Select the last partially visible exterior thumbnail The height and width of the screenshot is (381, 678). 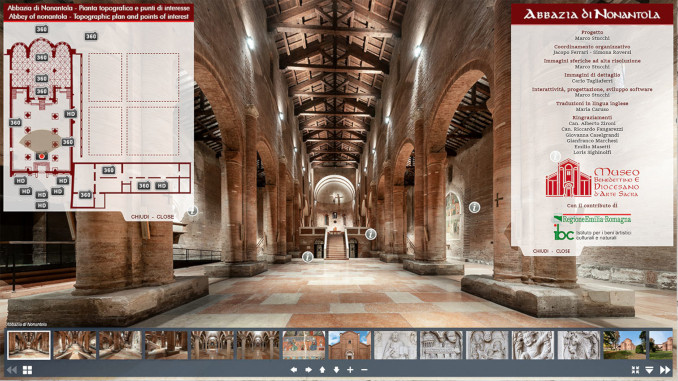click(661, 345)
